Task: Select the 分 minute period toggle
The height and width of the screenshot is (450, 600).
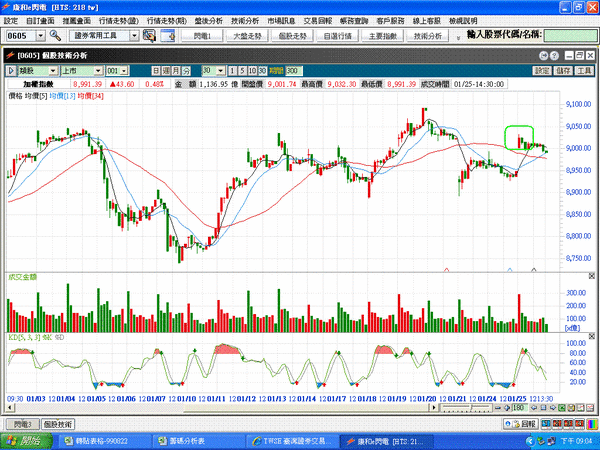Action: pos(186,71)
